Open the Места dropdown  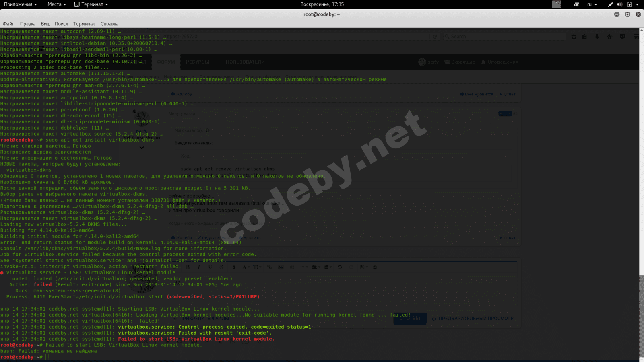56,4
